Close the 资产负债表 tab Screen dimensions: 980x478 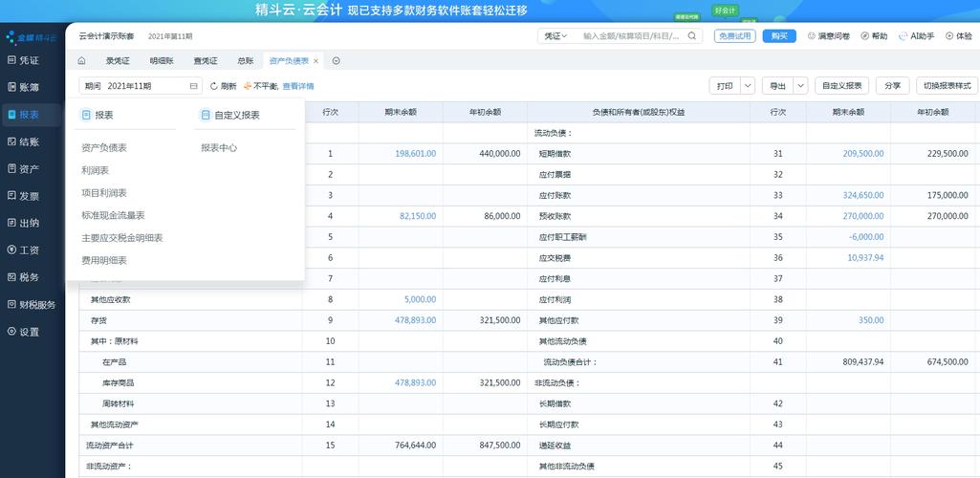coord(316,60)
